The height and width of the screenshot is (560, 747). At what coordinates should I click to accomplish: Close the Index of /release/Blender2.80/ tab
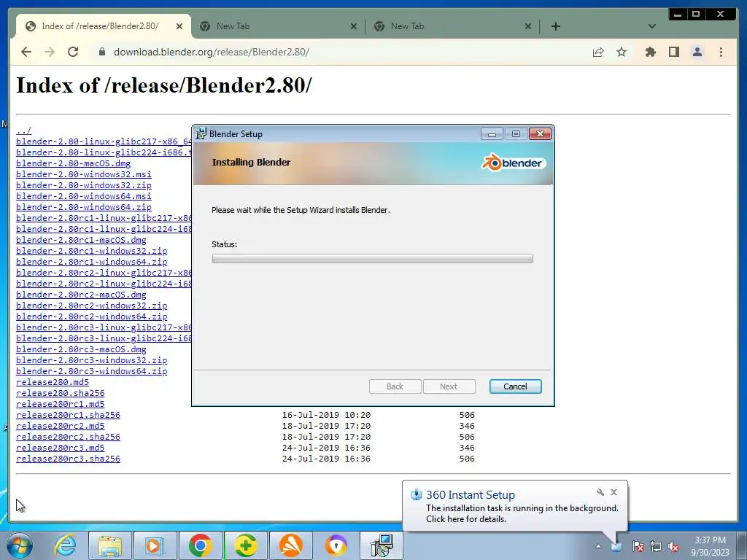pos(179,26)
